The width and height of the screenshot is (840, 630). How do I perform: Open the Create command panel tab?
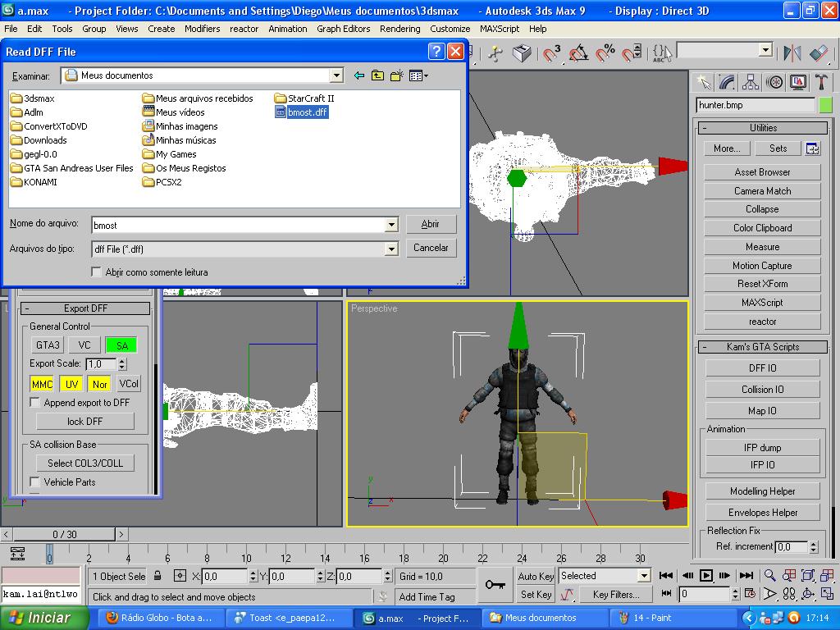coord(703,82)
